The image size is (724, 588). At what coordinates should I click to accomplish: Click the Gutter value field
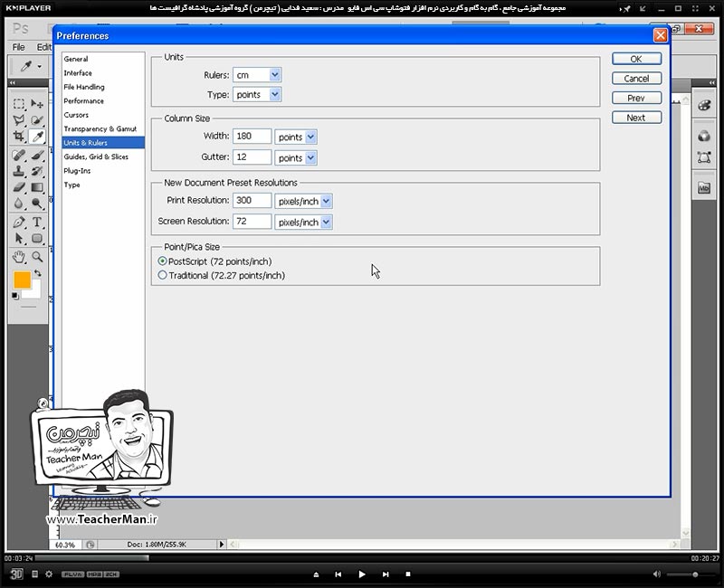tap(252, 156)
